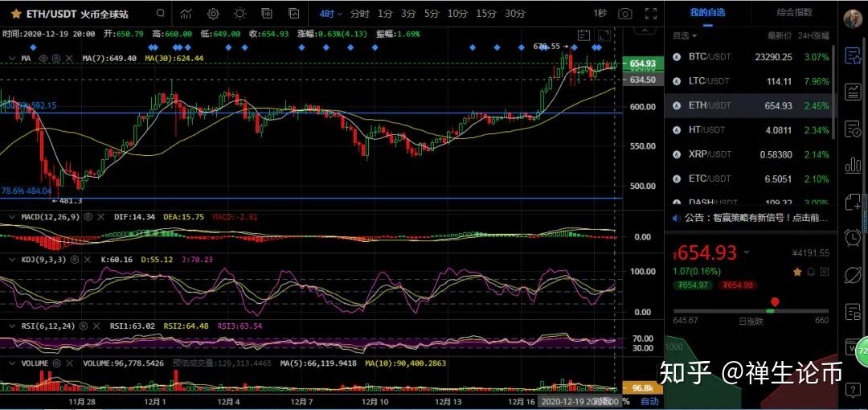
Task: Open the market chart sidebar icon
Action: (x=853, y=92)
